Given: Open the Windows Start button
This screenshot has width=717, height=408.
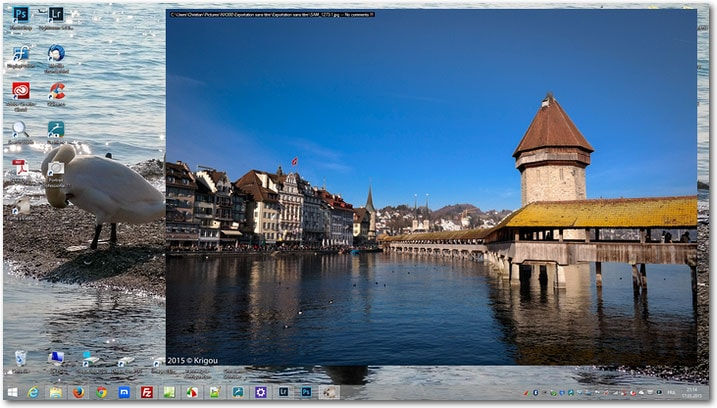Looking at the screenshot, I should [12, 392].
